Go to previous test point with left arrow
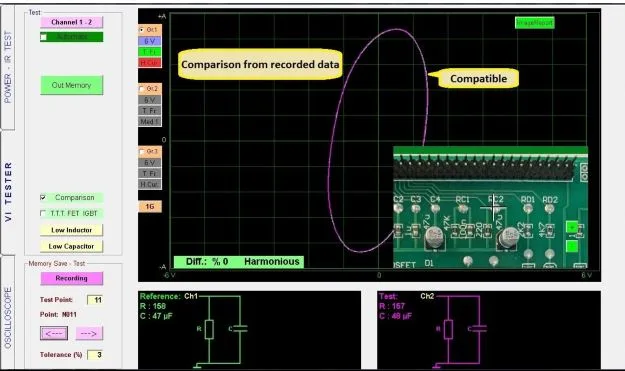625x371 pixels. tap(54, 333)
